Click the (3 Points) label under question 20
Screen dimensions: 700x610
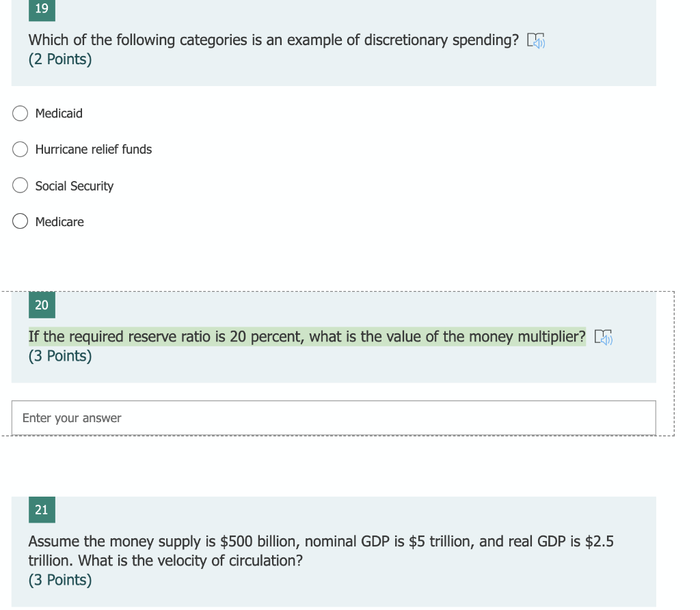point(60,356)
